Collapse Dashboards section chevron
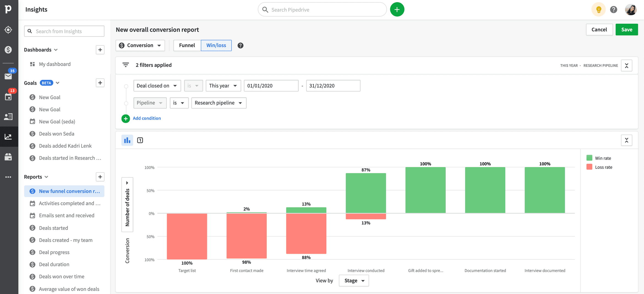The width and height of the screenshot is (644, 294). (56, 50)
